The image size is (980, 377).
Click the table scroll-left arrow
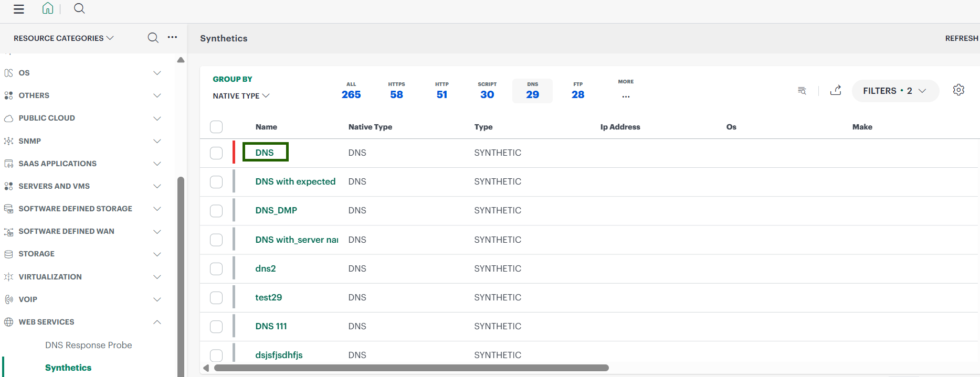[x=206, y=368]
